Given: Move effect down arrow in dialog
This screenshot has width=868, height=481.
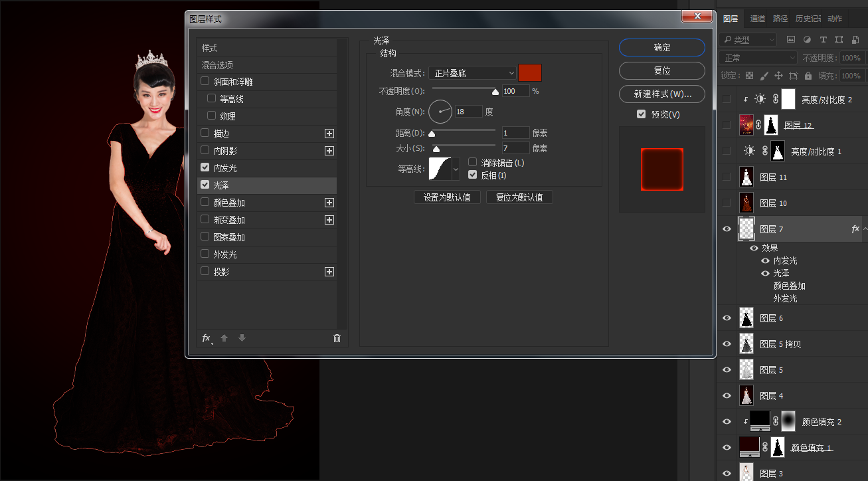Looking at the screenshot, I should (x=242, y=338).
